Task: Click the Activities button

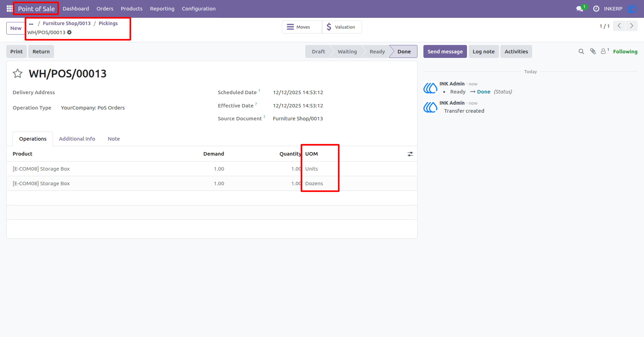Action: [x=516, y=52]
